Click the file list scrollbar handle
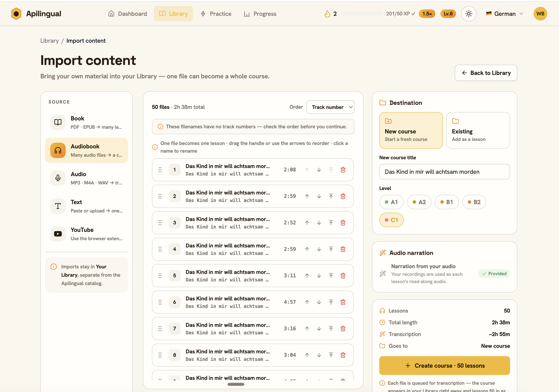The image size is (559, 392). pyautogui.click(x=236, y=384)
